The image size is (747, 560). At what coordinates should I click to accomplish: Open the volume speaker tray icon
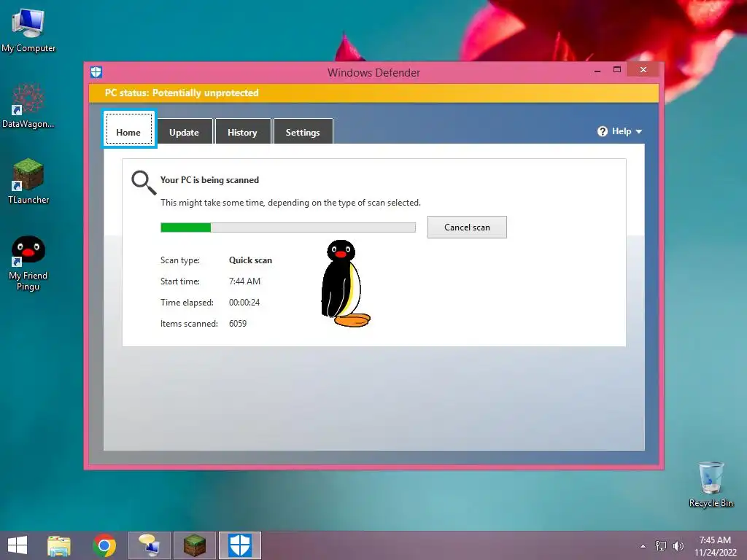[678, 545]
